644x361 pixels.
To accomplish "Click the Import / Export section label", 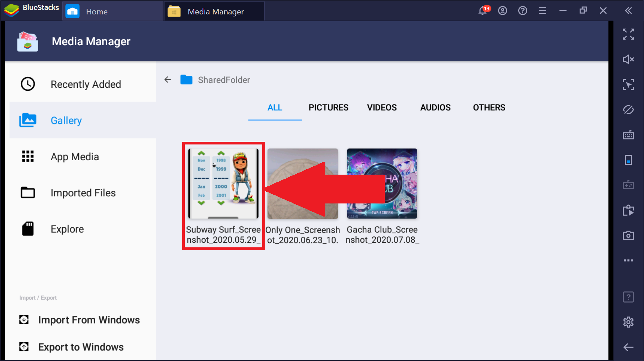I will pos(38,298).
